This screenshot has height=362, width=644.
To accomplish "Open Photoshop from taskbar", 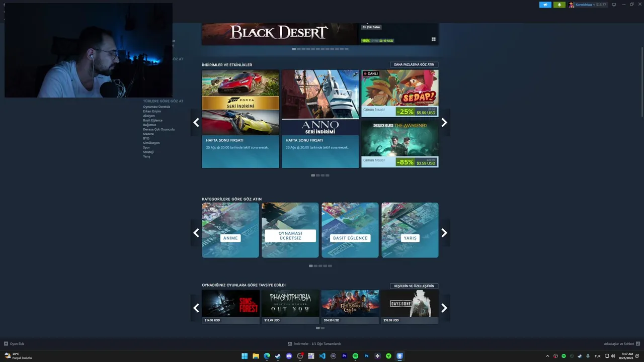I will click(x=366, y=356).
